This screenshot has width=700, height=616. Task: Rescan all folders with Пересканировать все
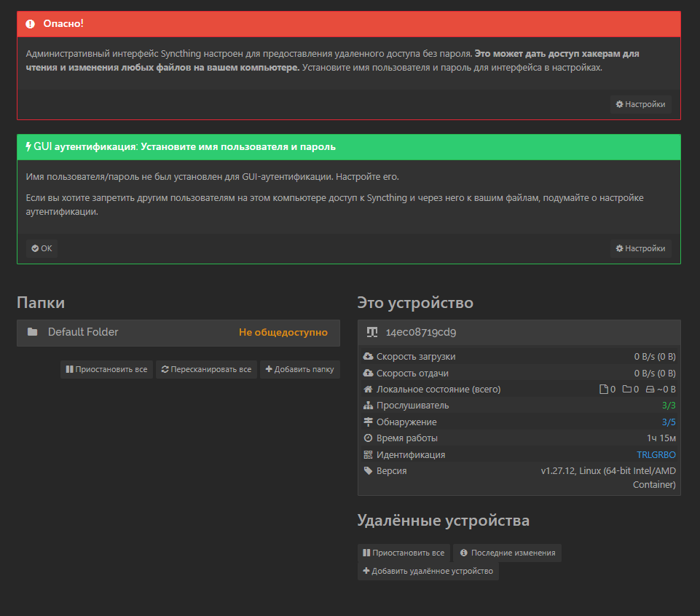point(206,370)
